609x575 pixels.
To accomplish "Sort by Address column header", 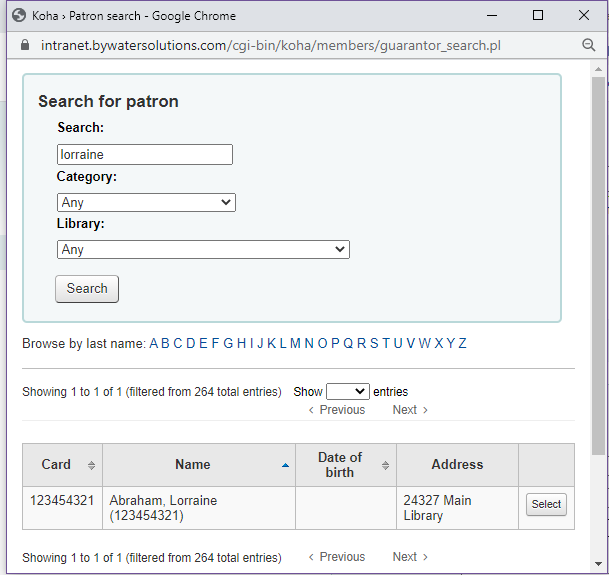I will tap(457, 465).
